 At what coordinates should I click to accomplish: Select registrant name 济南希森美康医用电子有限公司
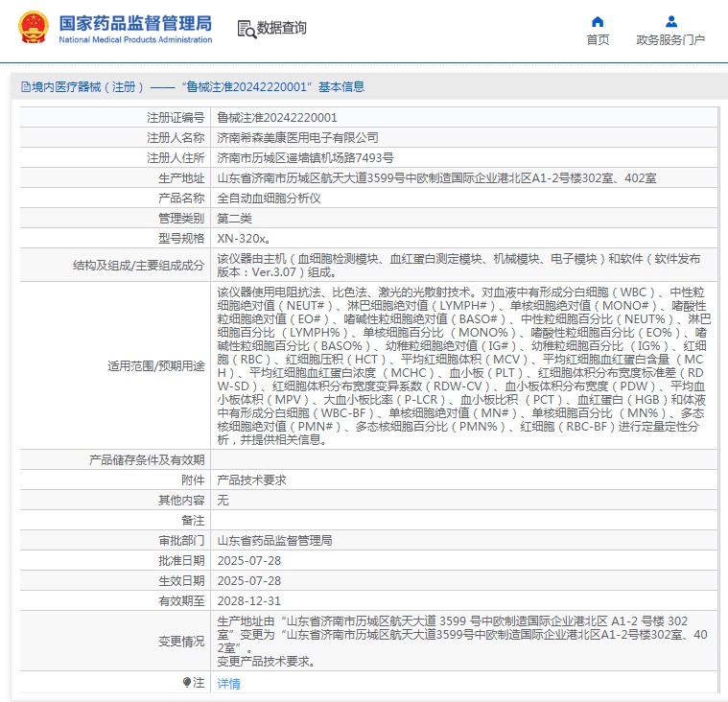pyautogui.click(x=297, y=137)
